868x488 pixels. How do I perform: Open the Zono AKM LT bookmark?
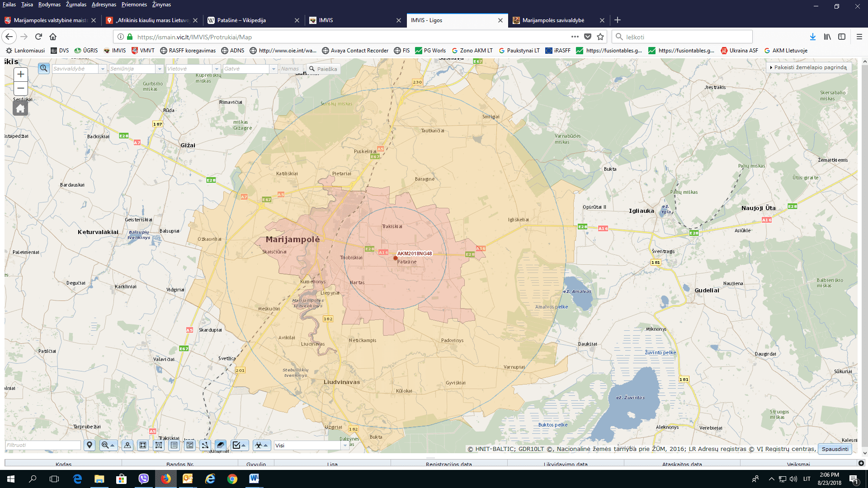click(x=472, y=51)
